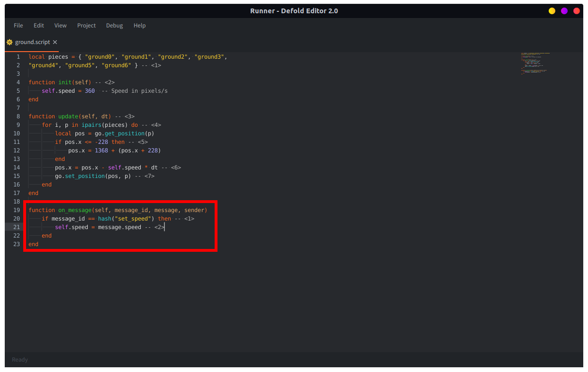Click the gear icon on ground.script tab
Screen dimensions: 588x372
[x=9, y=42]
